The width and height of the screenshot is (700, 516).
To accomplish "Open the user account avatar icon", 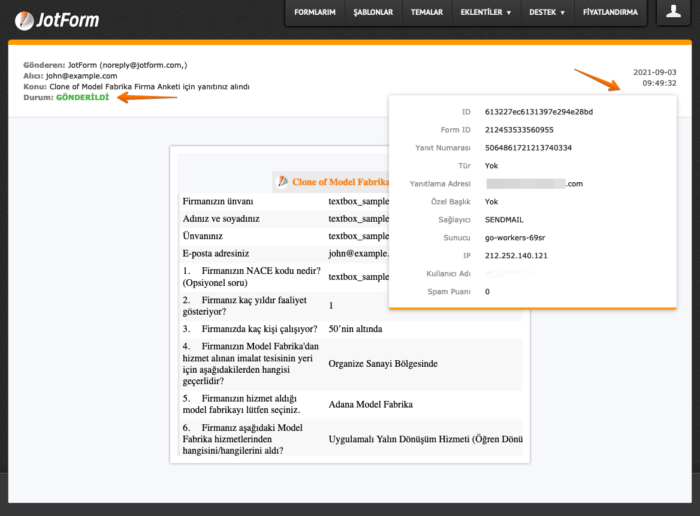I will 673,11.
